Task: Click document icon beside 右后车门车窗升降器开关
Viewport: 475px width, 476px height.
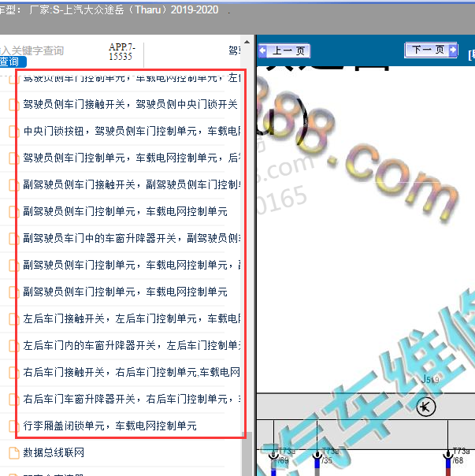Action: click(x=13, y=400)
